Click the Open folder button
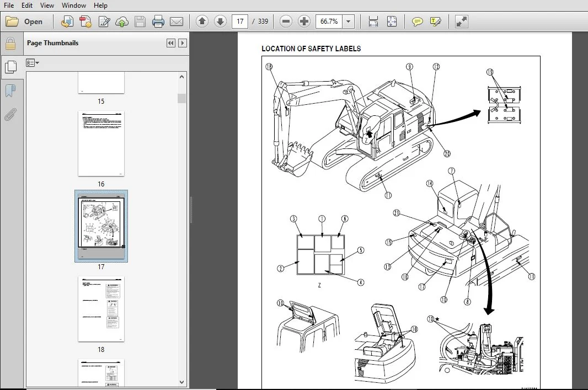The height and width of the screenshot is (390, 588). point(24,22)
